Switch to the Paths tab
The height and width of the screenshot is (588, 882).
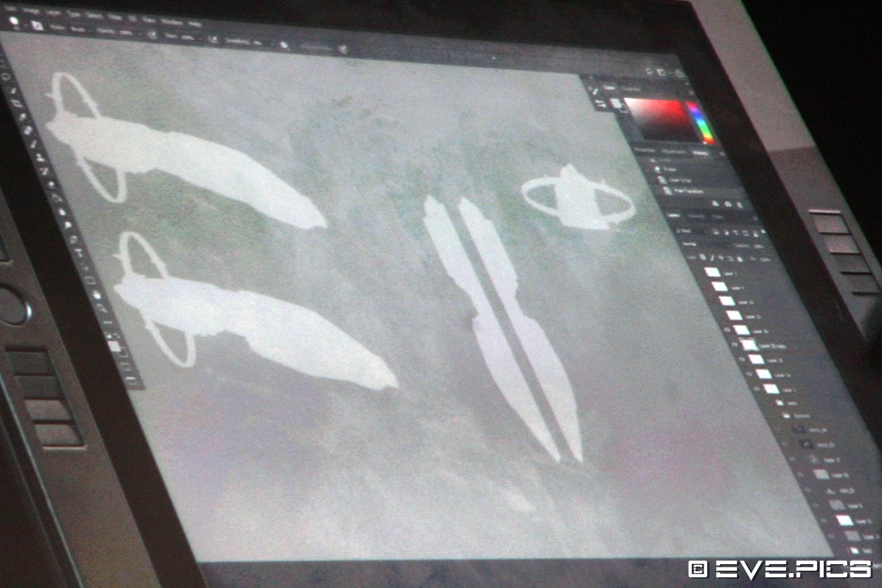pos(717,218)
